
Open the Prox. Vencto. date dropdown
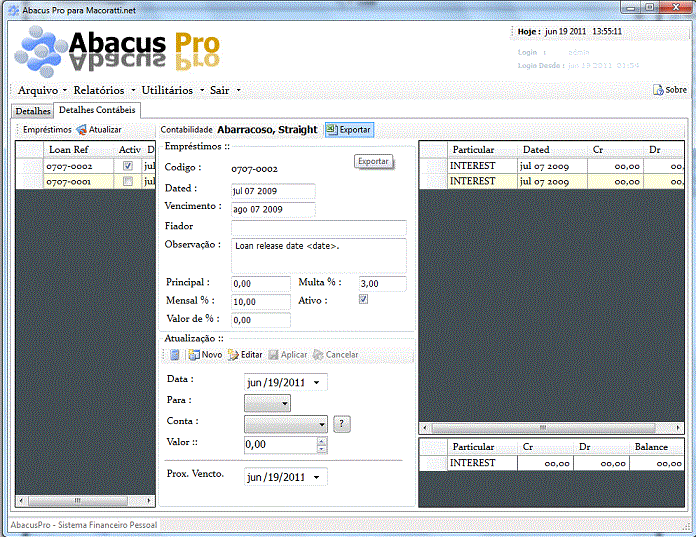point(316,478)
